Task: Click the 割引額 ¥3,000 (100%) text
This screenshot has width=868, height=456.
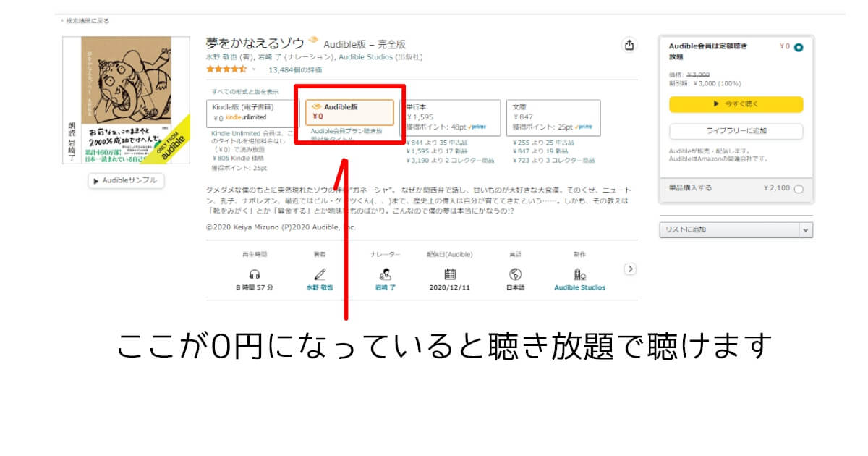Action: click(705, 83)
